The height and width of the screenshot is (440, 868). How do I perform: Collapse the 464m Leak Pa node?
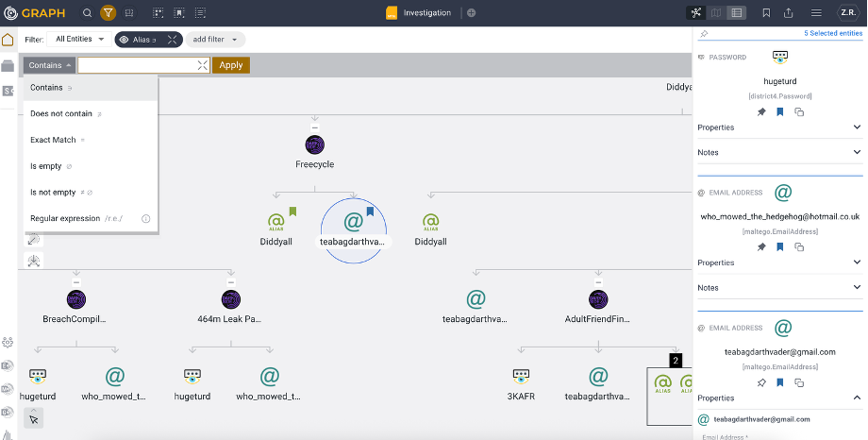click(x=231, y=282)
